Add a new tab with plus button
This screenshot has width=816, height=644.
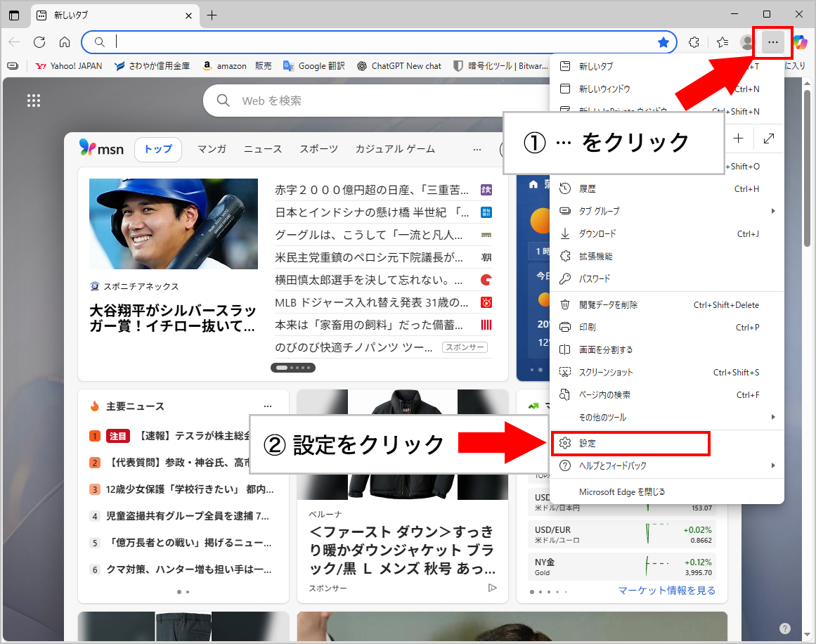point(212,15)
